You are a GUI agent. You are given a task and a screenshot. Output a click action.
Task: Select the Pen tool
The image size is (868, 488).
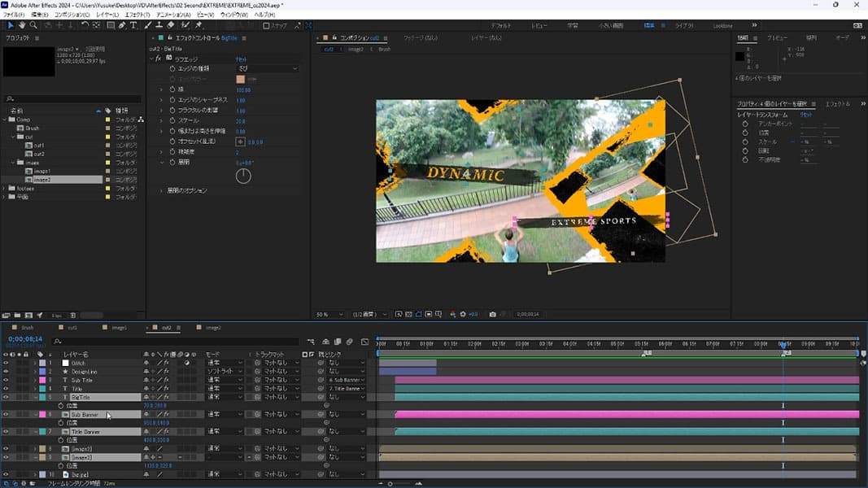pos(124,25)
